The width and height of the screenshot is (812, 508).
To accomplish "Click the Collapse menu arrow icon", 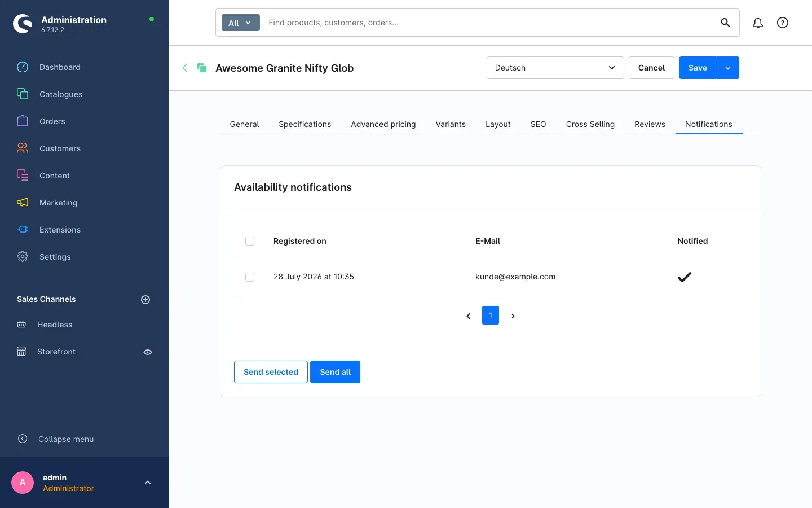I will (x=23, y=439).
